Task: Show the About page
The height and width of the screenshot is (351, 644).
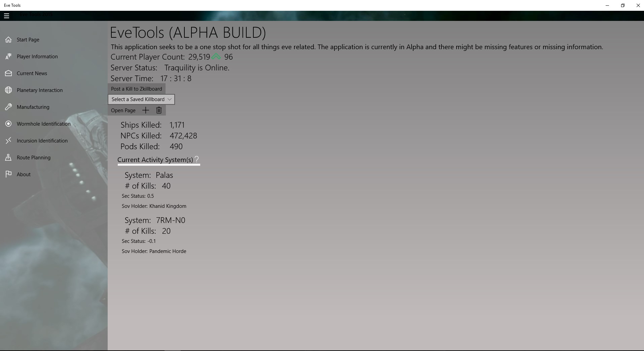Action: (x=24, y=174)
